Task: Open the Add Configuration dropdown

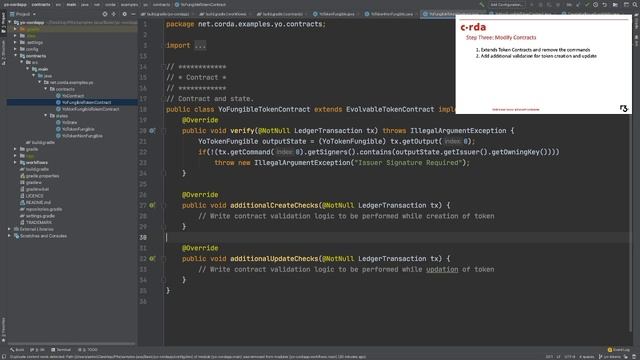Action: 507,4
